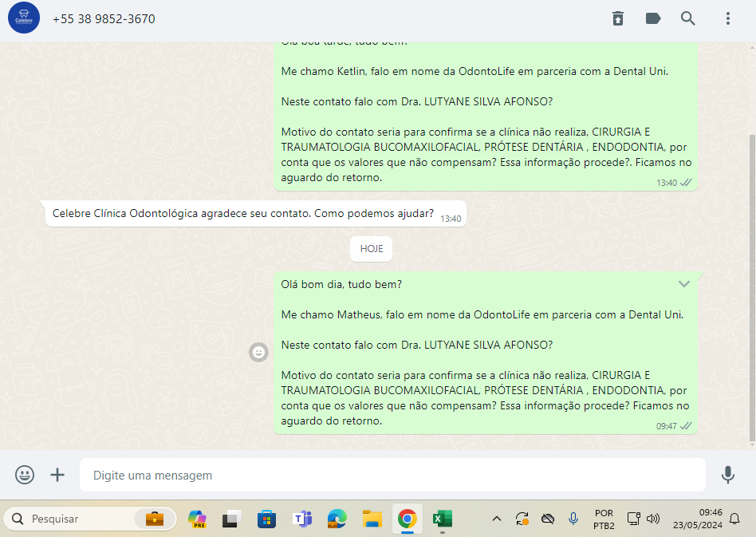React to the message with emoji button
756x537 pixels.
point(259,352)
